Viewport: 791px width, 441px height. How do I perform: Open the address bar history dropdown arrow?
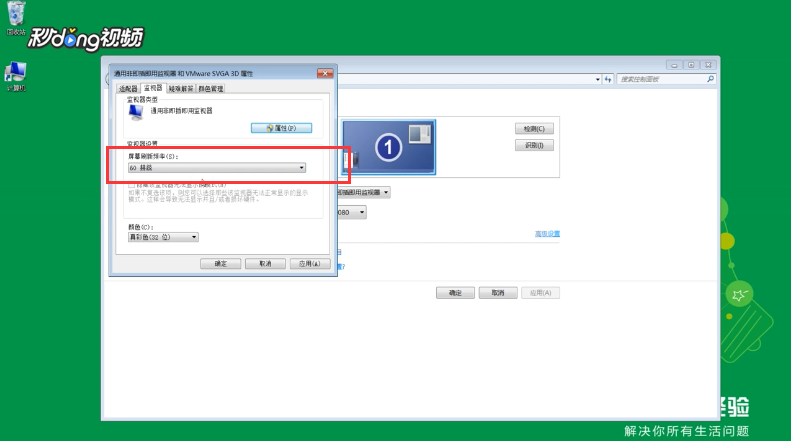click(598, 79)
